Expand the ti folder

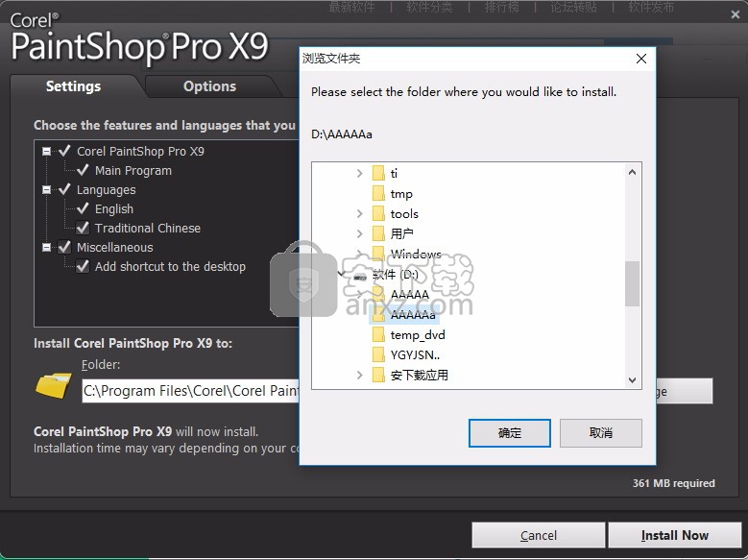[360, 173]
